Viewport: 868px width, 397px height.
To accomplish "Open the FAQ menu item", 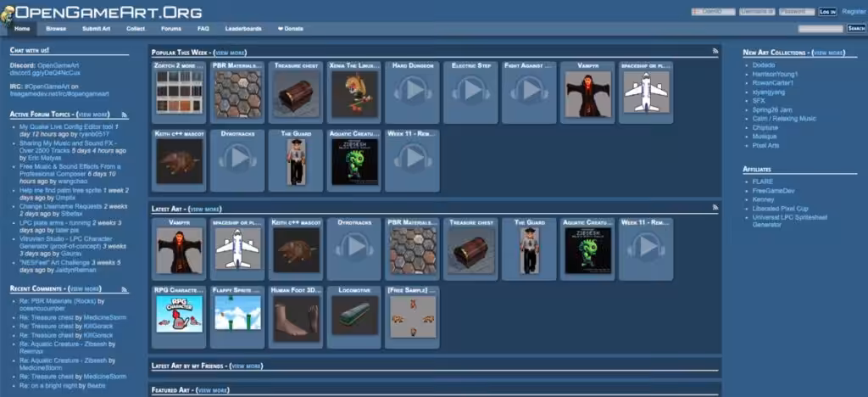I will (203, 29).
